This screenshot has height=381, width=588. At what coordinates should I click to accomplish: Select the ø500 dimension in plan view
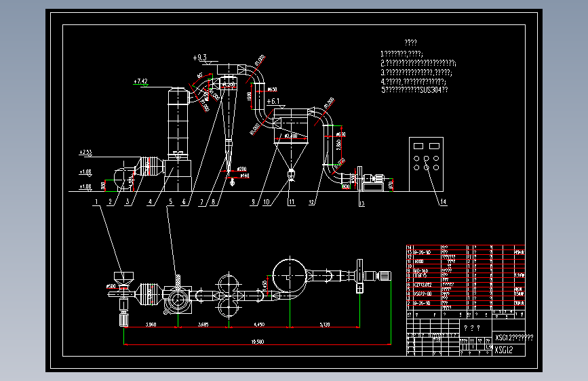tap(111, 286)
